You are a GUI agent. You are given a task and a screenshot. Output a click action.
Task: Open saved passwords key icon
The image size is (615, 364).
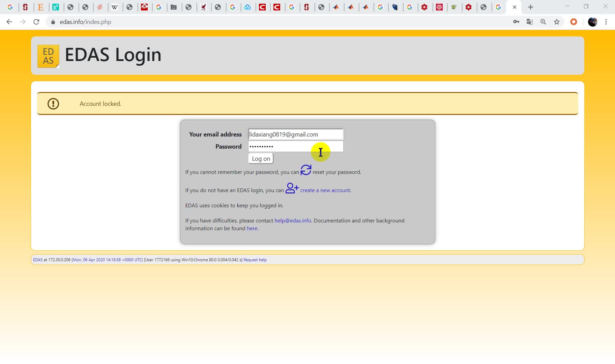(x=516, y=22)
